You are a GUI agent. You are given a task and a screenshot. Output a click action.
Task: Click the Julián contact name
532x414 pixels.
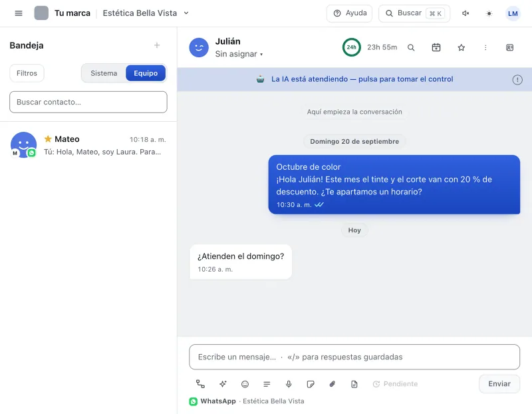[227, 41]
